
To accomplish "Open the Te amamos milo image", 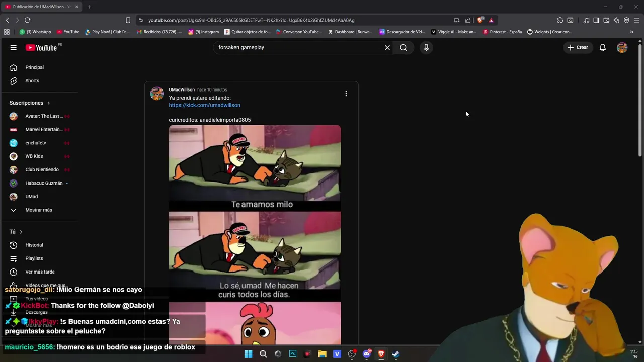I will pyautogui.click(x=255, y=168).
